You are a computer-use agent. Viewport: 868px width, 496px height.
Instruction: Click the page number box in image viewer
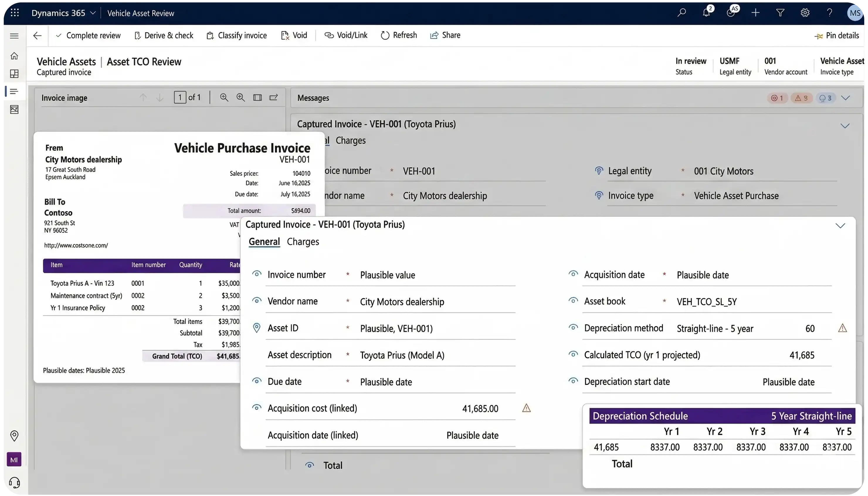pyautogui.click(x=180, y=97)
